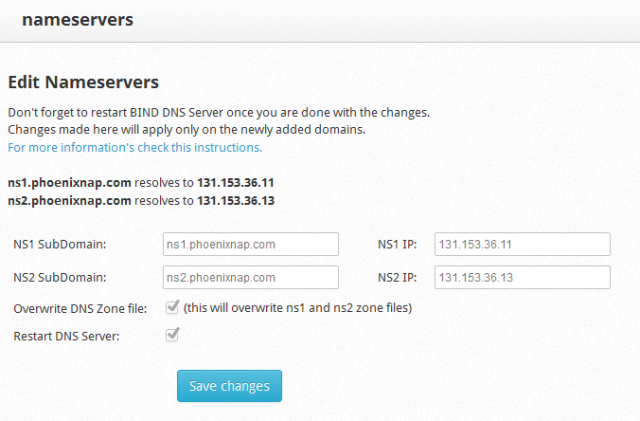Image resolution: width=640 pixels, height=421 pixels.
Task: Click the 'Restart DNS Server:' label
Action: [67, 336]
